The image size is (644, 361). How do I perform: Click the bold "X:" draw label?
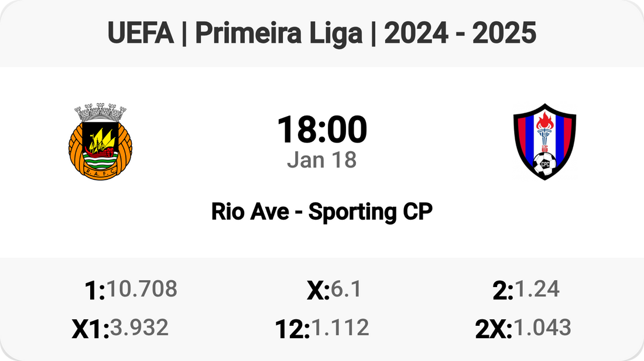click(318, 291)
